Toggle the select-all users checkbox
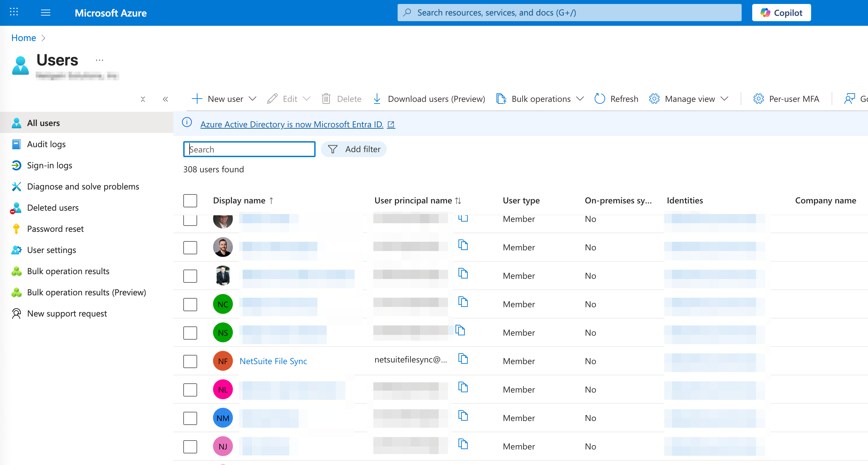This screenshot has width=868, height=465. click(190, 200)
